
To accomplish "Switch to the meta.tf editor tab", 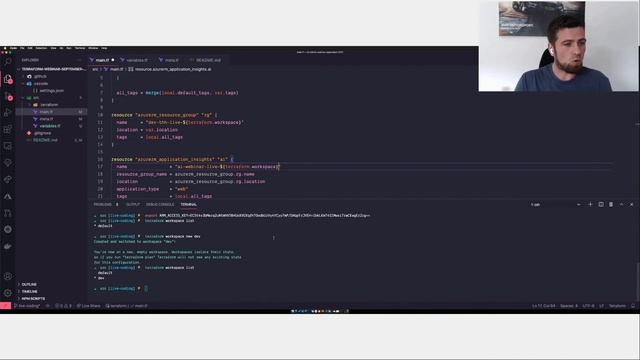I will tap(171, 60).
